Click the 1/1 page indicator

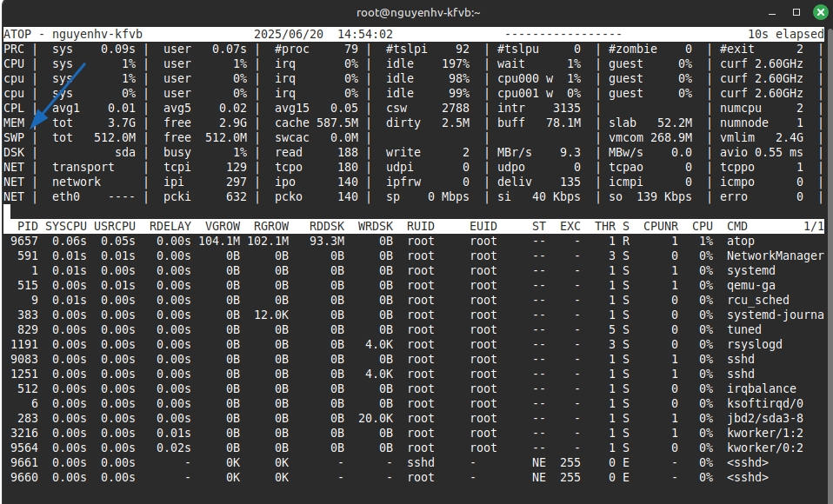coord(813,227)
